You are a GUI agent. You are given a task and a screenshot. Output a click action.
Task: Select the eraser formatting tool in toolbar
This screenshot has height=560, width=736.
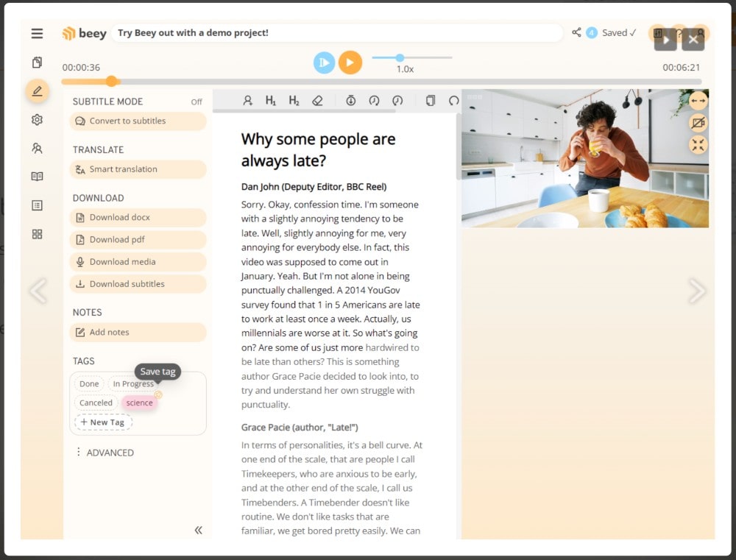(x=317, y=100)
